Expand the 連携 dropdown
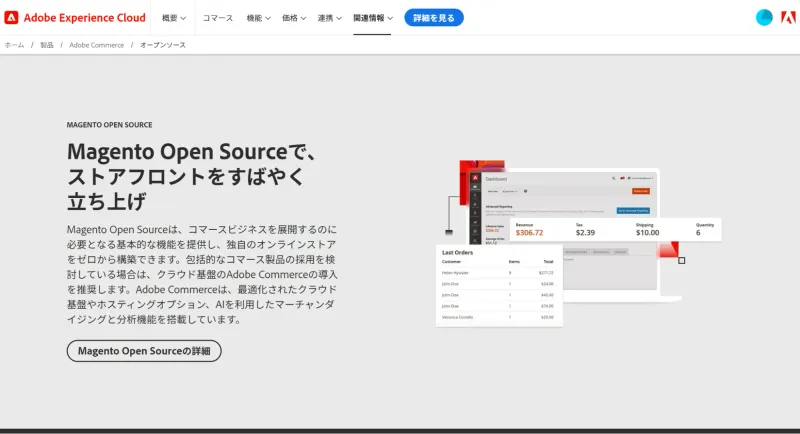Image resolution: width=800 pixels, height=434 pixels. 330,18
